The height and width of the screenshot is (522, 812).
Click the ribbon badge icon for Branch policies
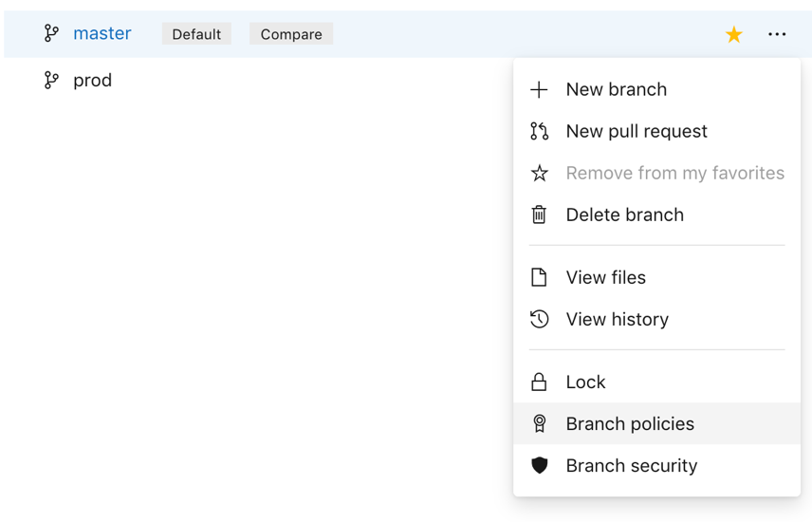click(539, 423)
